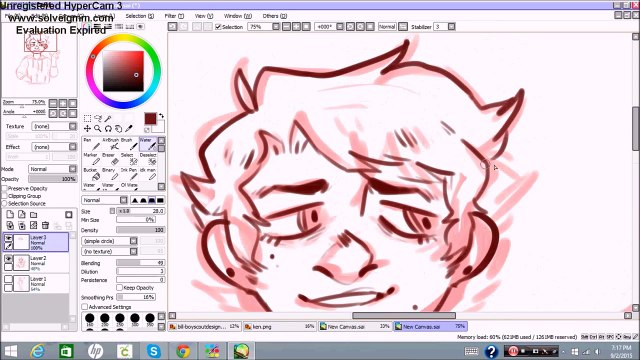This screenshot has height=360, width=640.
Task: Open the brush mode Normal dropdown
Action: click(x=105, y=200)
